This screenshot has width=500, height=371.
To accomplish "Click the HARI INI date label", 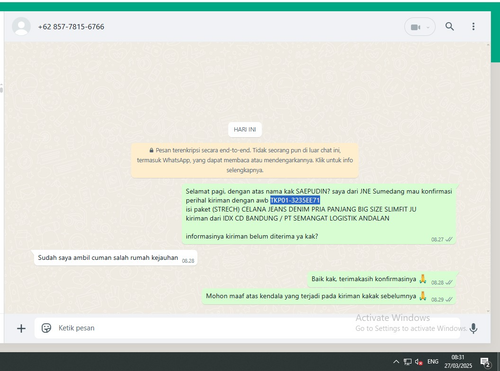I will pos(245,129).
